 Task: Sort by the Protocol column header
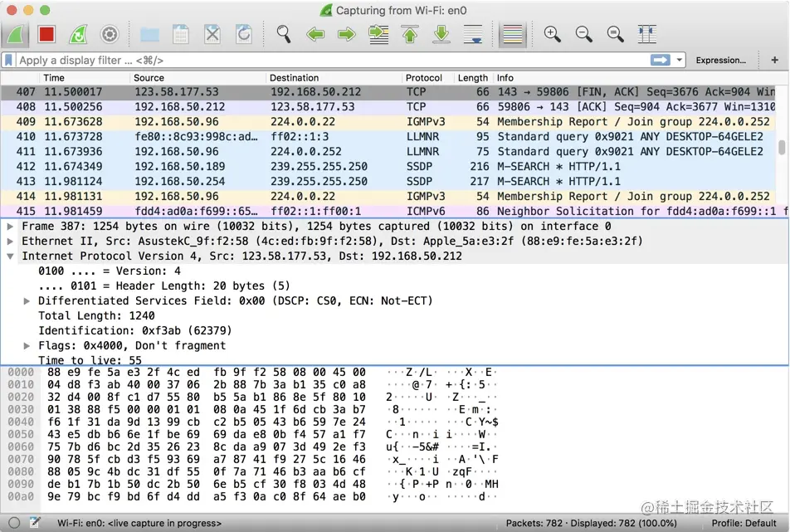point(424,77)
